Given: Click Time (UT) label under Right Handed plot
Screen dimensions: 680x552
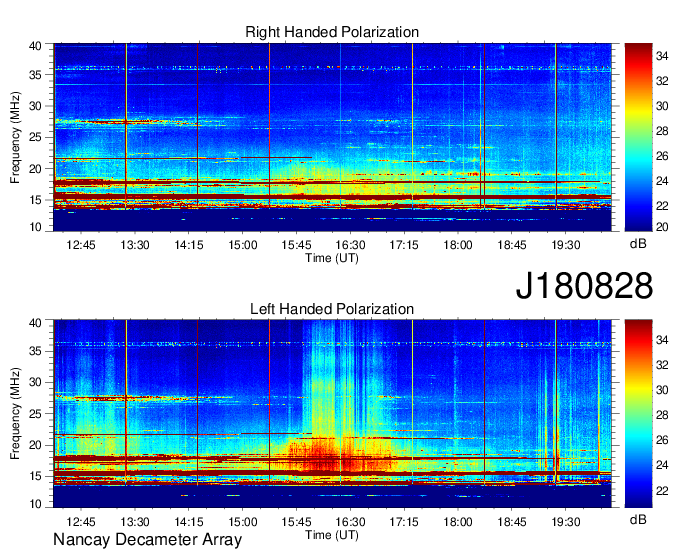Looking at the screenshot, I should coord(332,258).
